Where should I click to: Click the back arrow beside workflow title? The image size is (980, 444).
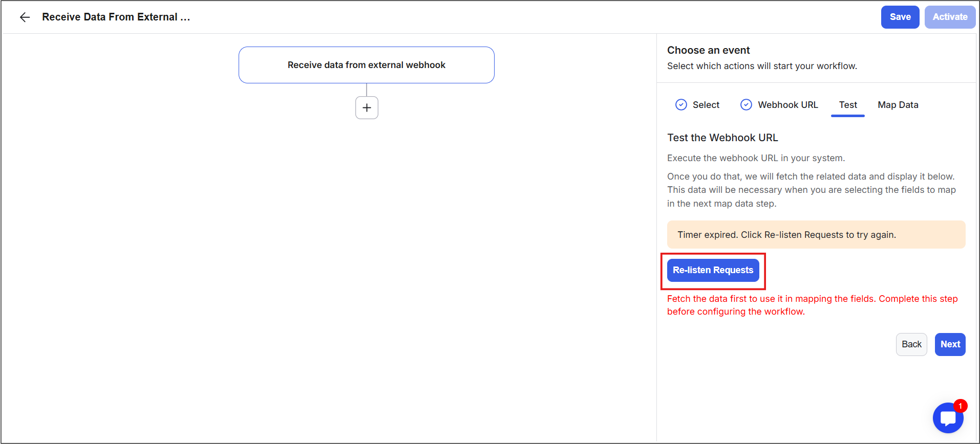coord(25,17)
